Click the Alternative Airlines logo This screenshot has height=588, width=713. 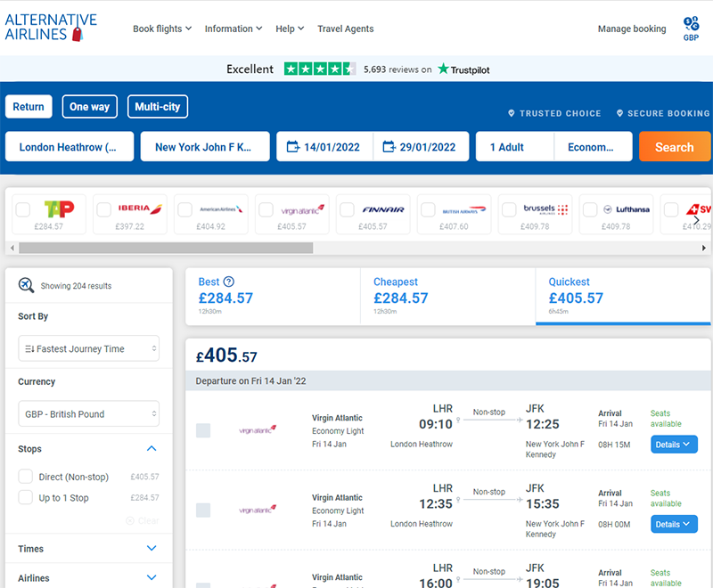pos(51,28)
